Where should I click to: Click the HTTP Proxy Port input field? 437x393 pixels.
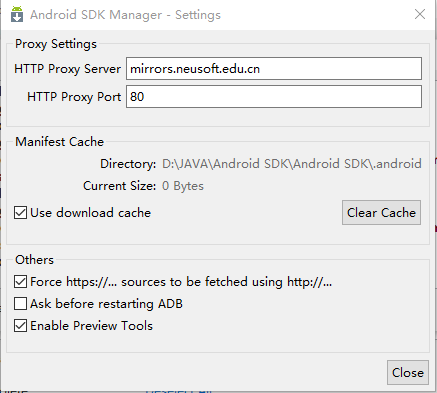click(274, 97)
